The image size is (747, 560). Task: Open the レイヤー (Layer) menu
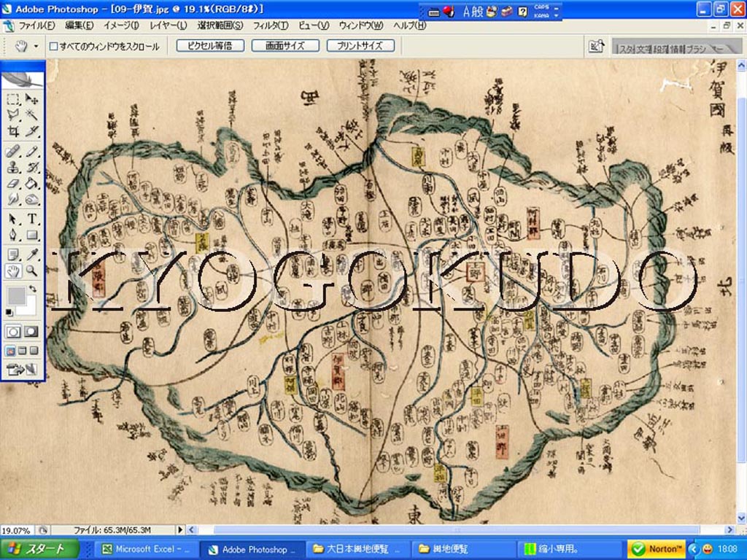tap(169, 26)
